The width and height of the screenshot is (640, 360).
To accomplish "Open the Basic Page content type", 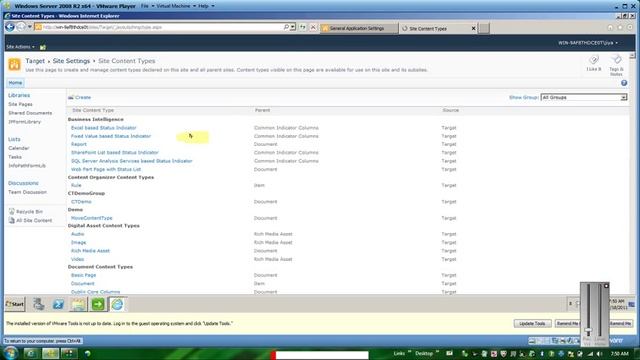I will (x=84, y=275).
